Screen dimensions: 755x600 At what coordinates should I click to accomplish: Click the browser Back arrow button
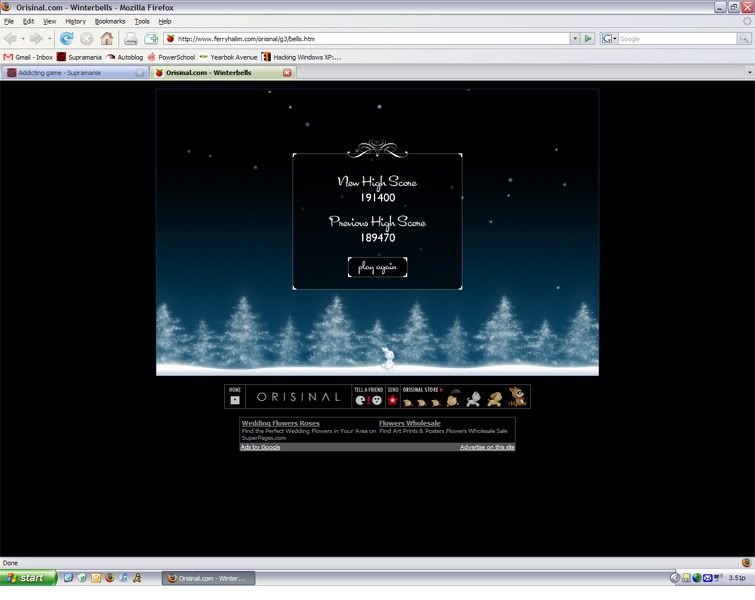tap(10, 39)
